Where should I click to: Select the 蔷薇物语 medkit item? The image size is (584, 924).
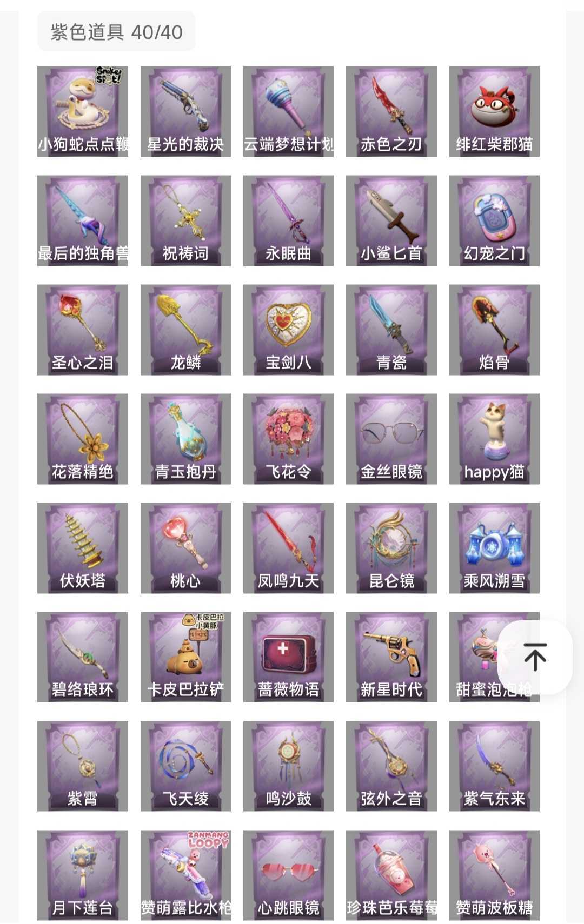[x=288, y=657]
